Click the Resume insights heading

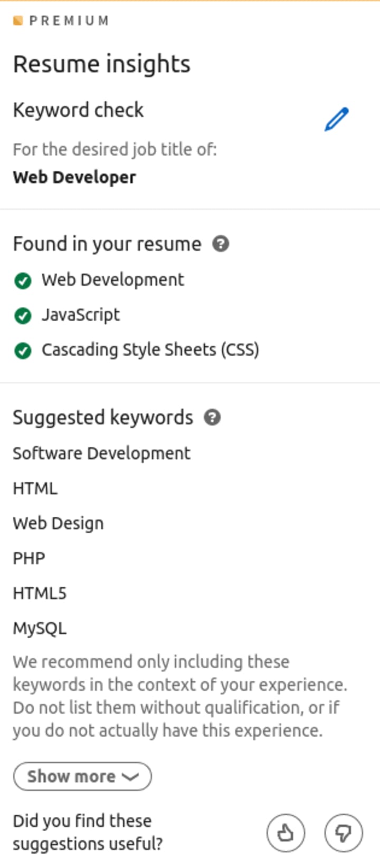[x=101, y=64]
